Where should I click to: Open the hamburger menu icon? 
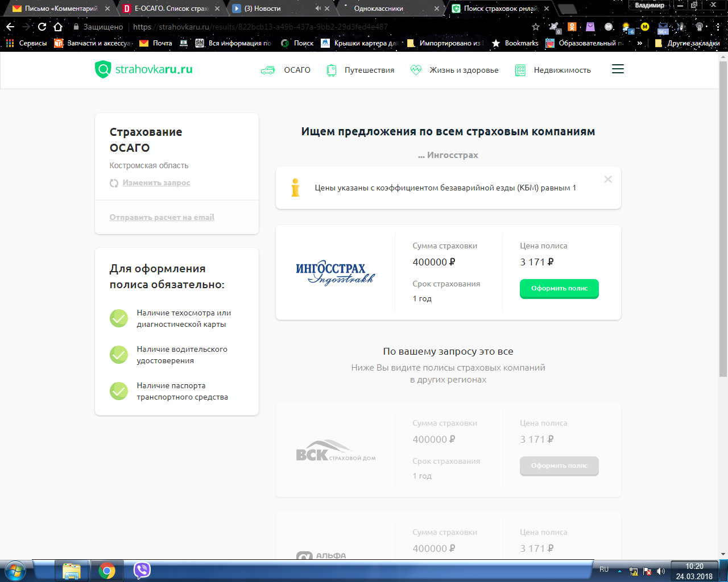point(618,69)
